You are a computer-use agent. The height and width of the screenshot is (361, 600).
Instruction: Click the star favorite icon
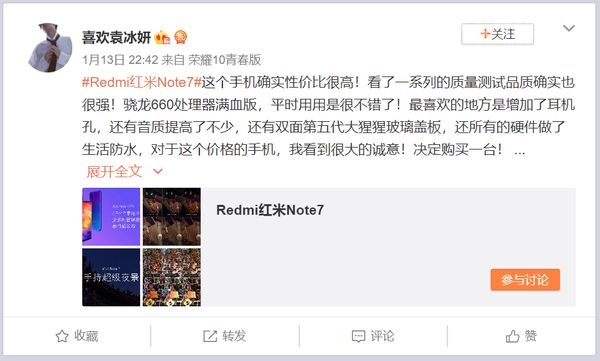(x=62, y=336)
